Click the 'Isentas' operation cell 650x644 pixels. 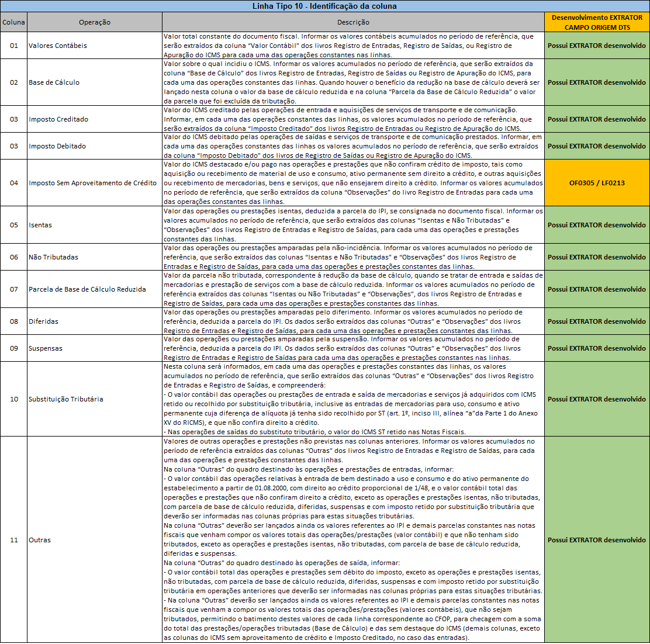95,225
